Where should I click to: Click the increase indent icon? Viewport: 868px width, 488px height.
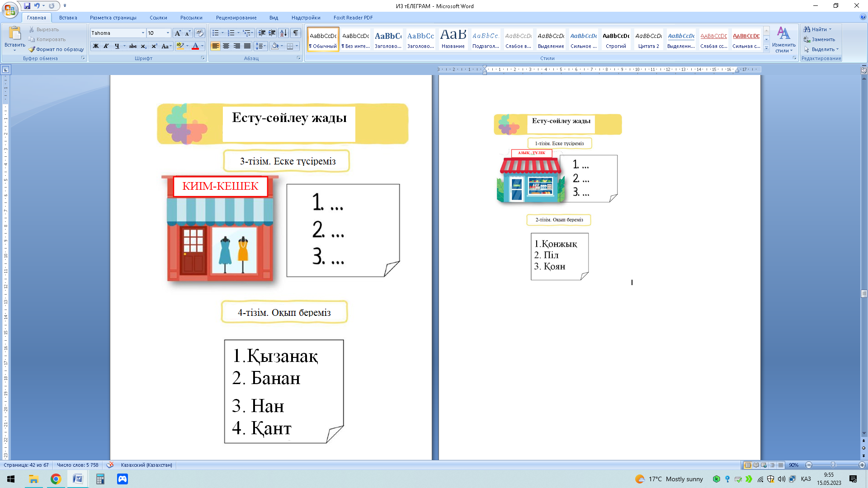coord(272,33)
